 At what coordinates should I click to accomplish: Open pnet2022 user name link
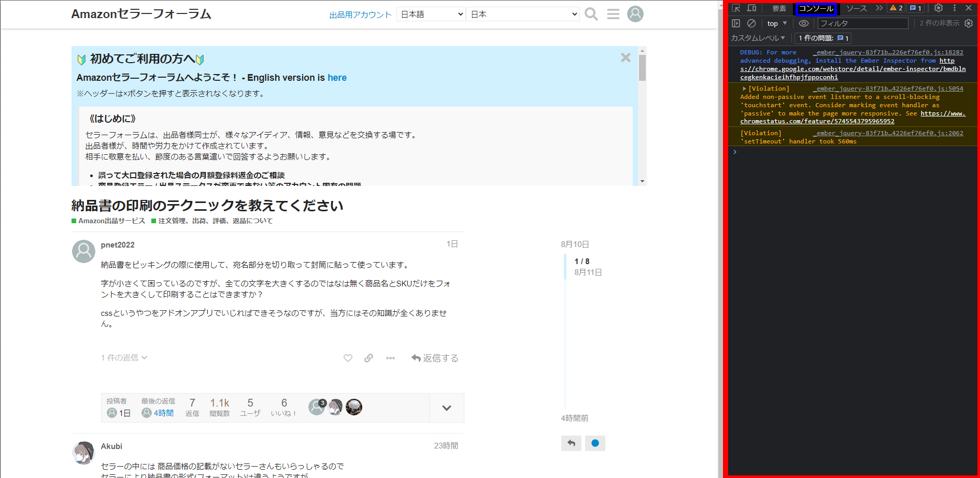click(118, 244)
